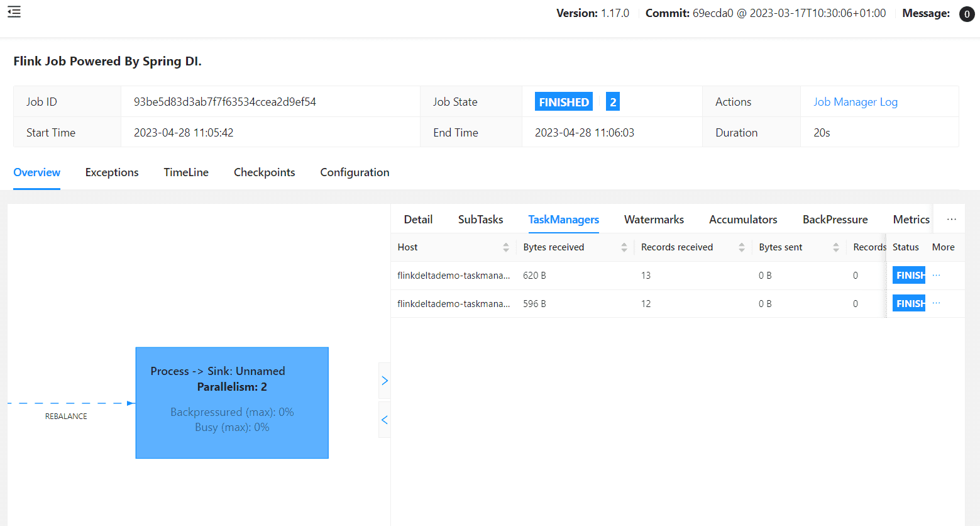Screen dimensions: 980x526
Task: Sort by Bytes received column arrows
Action: click(x=624, y=247)
